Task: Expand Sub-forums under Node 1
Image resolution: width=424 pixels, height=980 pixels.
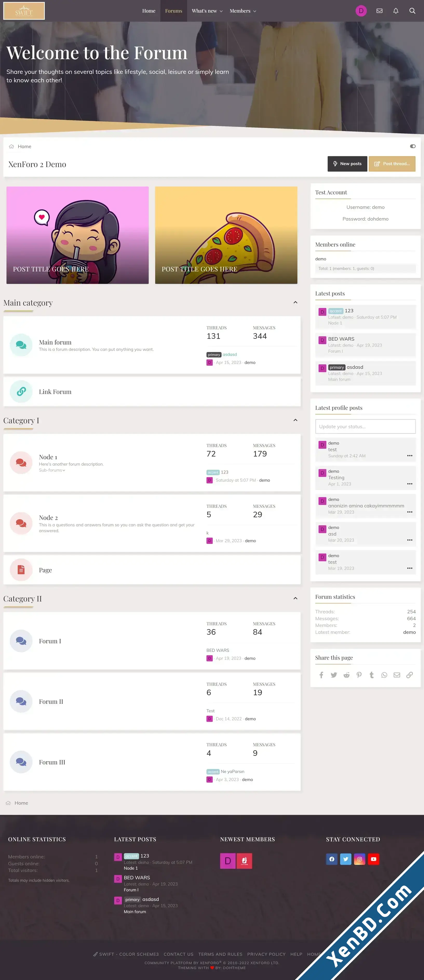Action: 52,470
